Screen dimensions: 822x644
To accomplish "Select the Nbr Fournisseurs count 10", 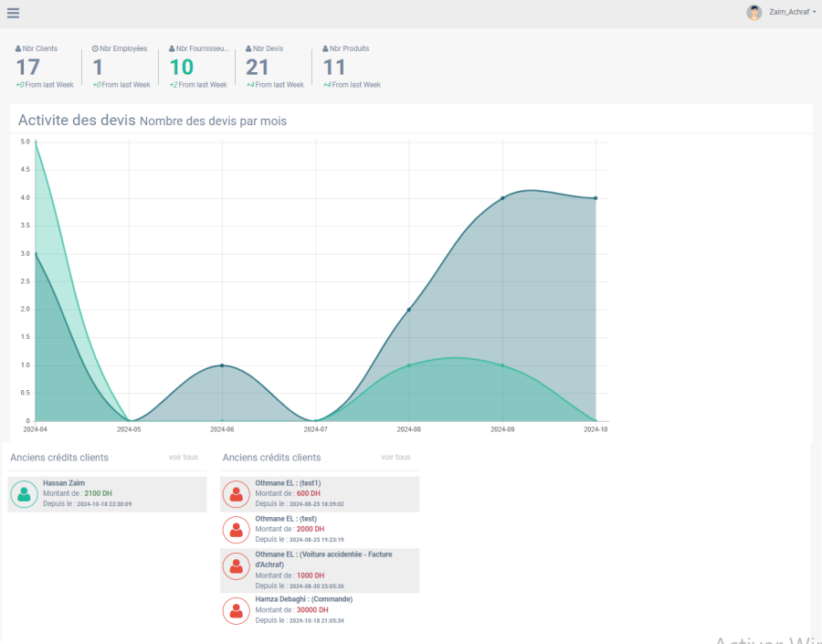I will point(182,67).
